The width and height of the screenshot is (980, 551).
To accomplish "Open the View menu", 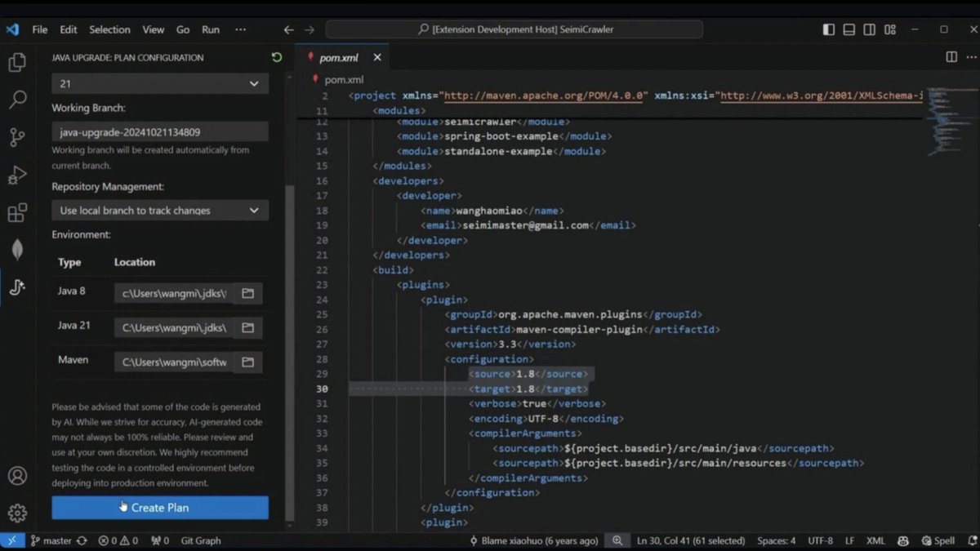I will (154, 29).
